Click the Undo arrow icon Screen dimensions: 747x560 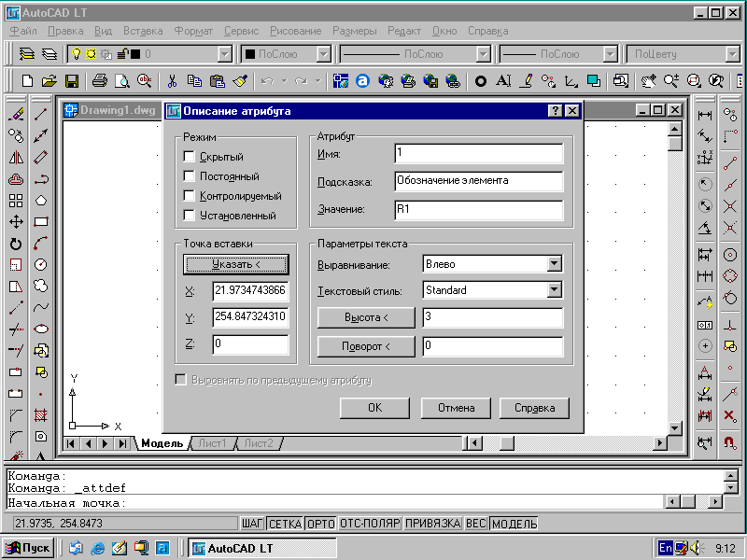coord(267,81)
